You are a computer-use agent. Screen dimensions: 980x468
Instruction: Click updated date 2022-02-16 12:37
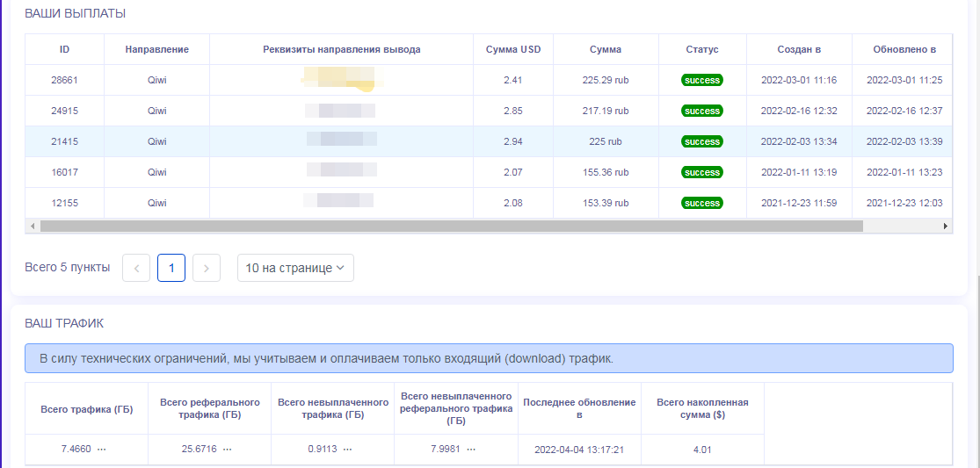(904, 111)
